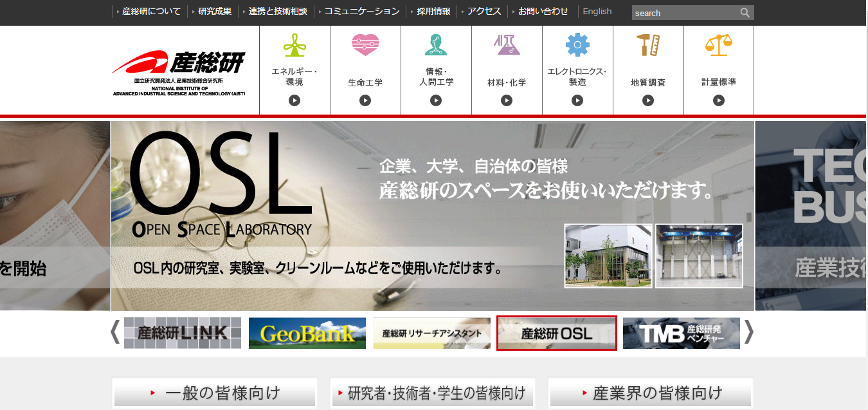Image resolution: width=868 pixels, height=410 pixels.
Task: Open the 研究者・技術者・学生の皆様向け button
Action: [433, 393]
